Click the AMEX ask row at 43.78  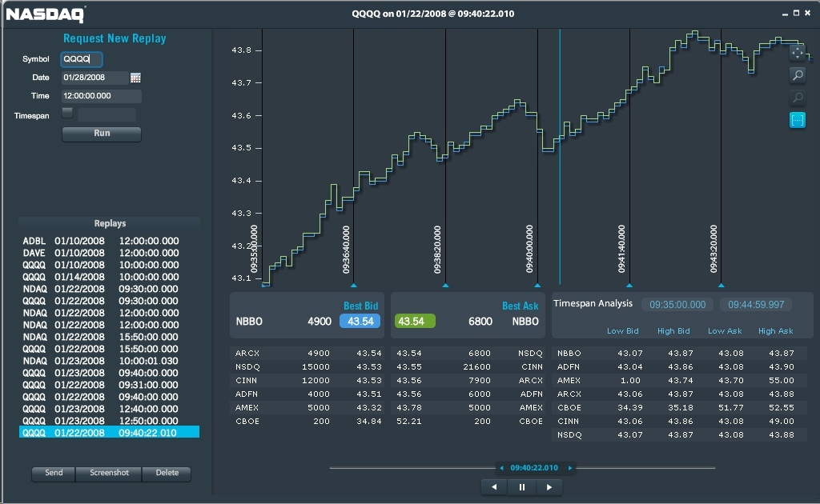468,408
